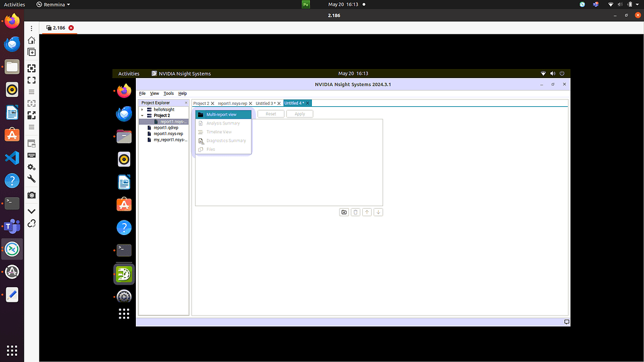This screenshot has height=362, width=644.
Task: Click the move report up arrow icon
Action: (x=367, y=212)
